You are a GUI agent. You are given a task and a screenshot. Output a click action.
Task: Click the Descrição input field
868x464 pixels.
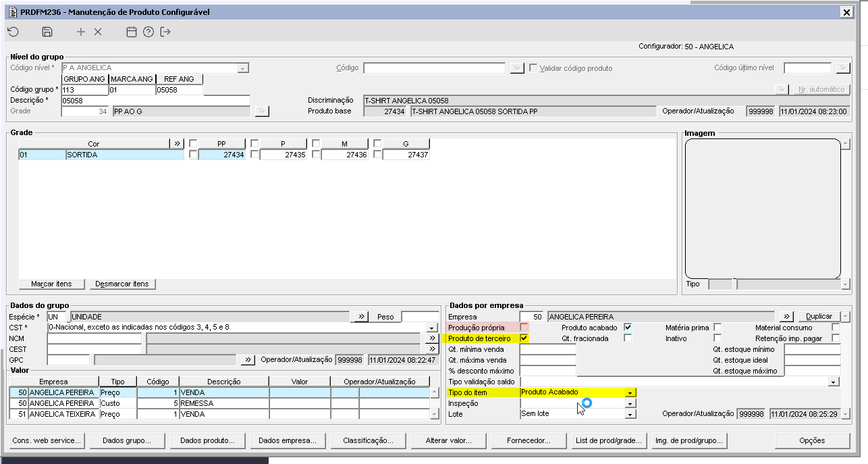pyautogui.click(x=155, y=101)
